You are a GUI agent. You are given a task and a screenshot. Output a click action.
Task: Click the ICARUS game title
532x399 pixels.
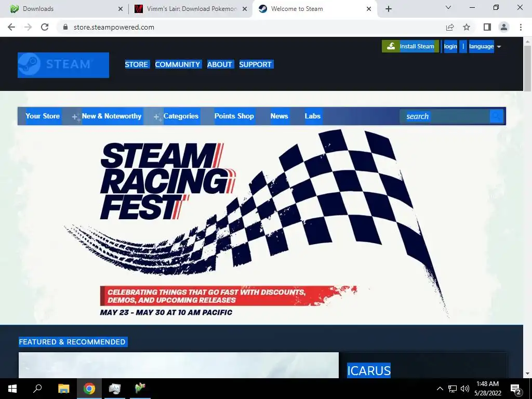click(369, 370)
